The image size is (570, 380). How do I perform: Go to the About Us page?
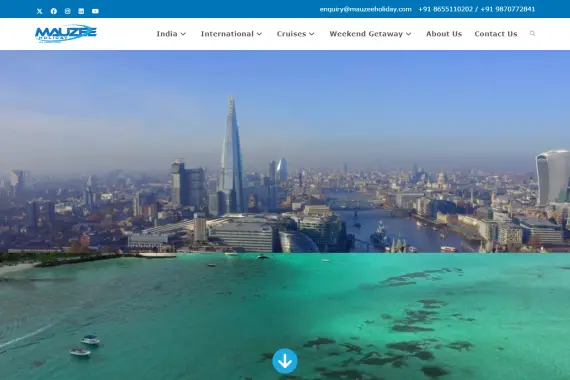(x=444, y=34)
